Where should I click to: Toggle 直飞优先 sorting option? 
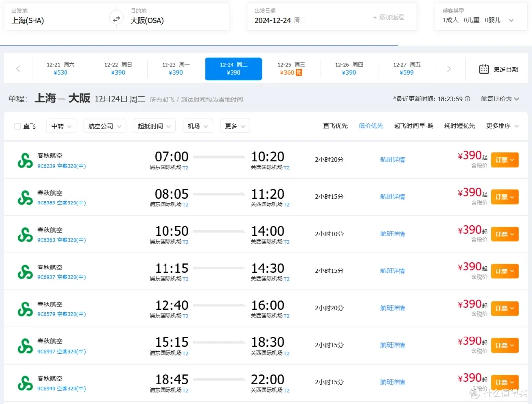pos(335,126)
